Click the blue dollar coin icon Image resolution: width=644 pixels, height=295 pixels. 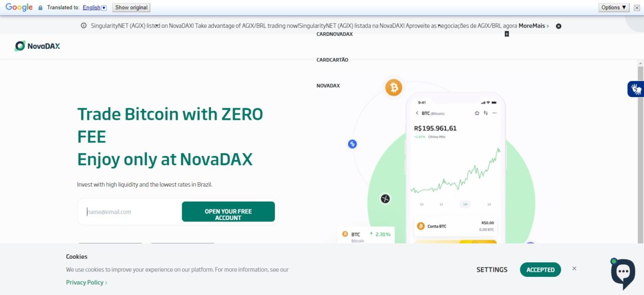point(352,144)
